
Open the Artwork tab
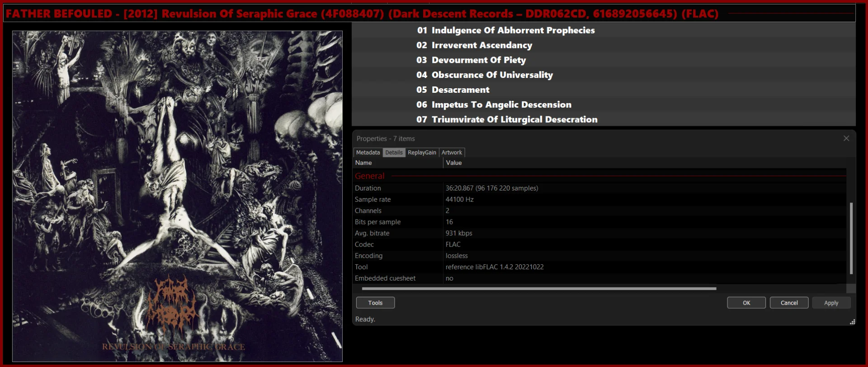[452, 153]
